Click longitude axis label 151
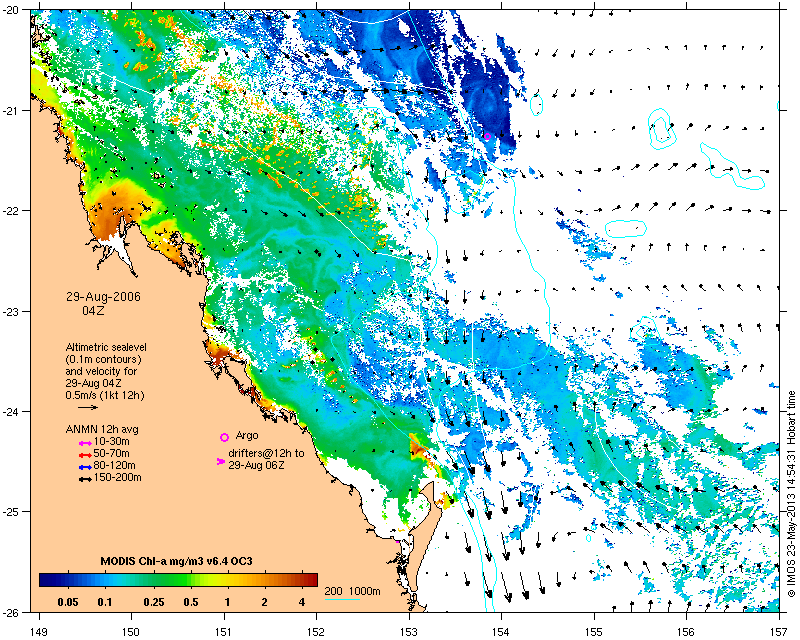 tap(224, 632)
